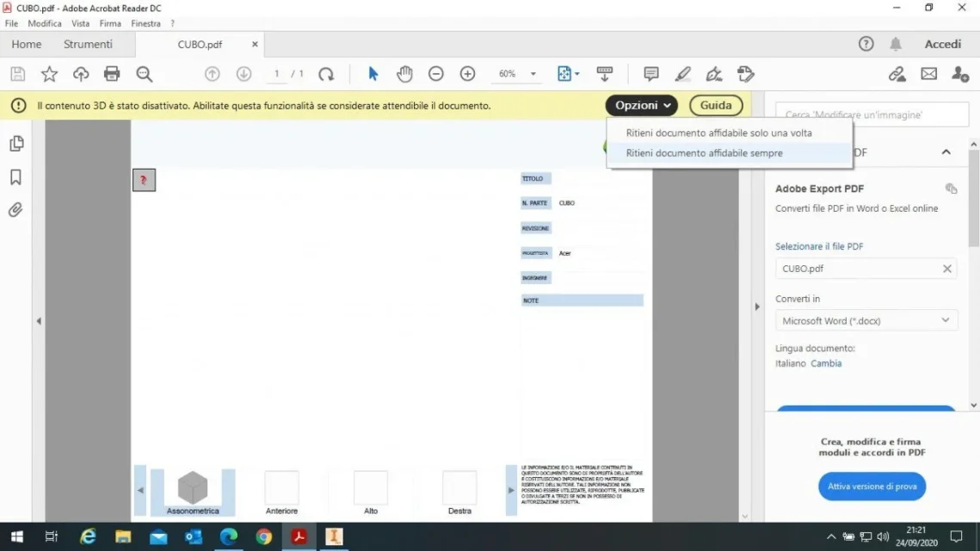Open Windows Start menu

[x=17, y=536]
